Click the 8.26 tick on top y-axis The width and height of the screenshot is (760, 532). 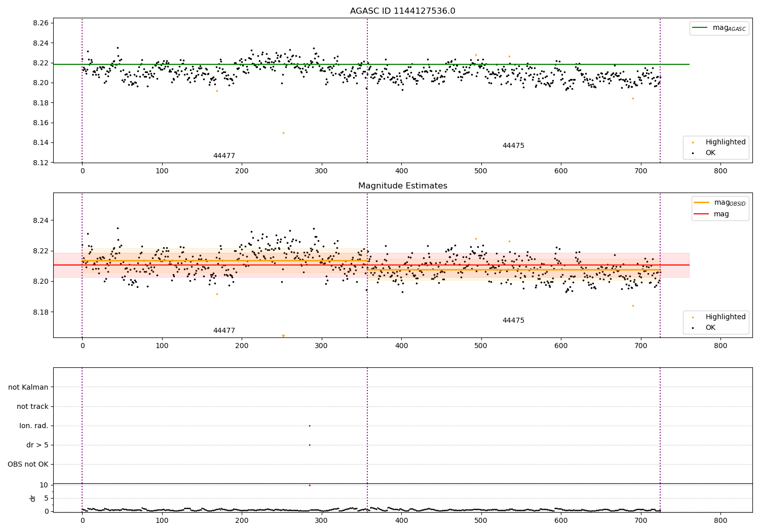[x=41, y=23]
